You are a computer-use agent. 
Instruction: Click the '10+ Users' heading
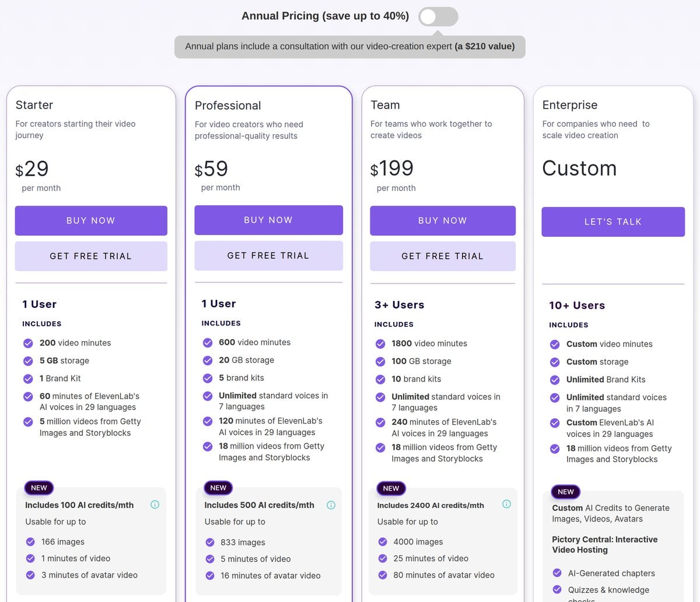[577, 305]
